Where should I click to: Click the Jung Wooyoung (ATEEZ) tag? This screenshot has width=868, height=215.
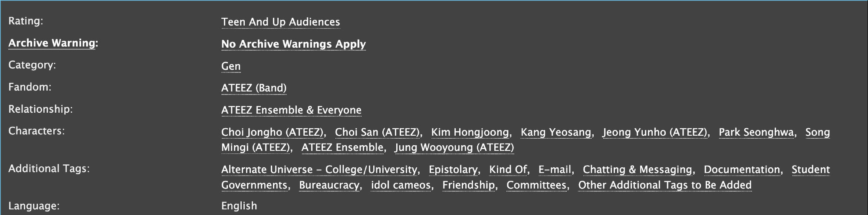point(454,148)
